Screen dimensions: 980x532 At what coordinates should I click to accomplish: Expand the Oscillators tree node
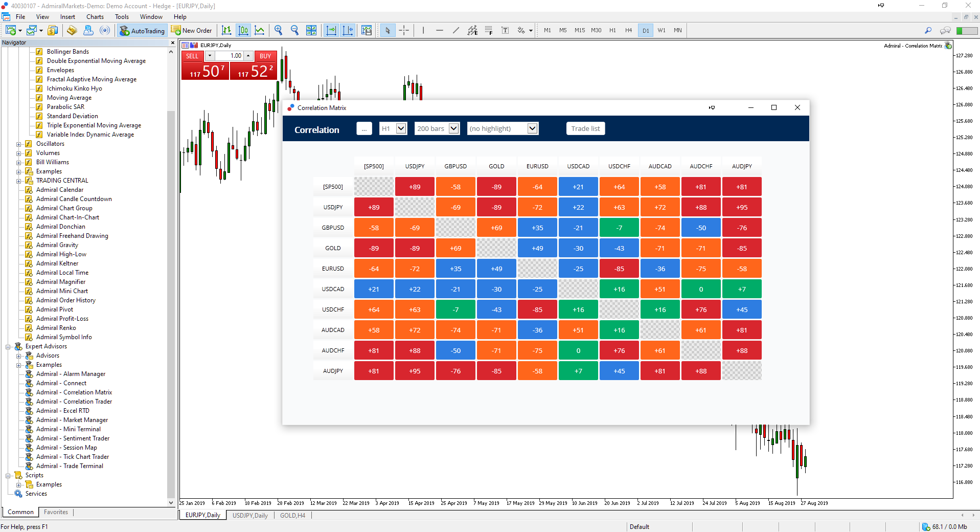point(19,144)
